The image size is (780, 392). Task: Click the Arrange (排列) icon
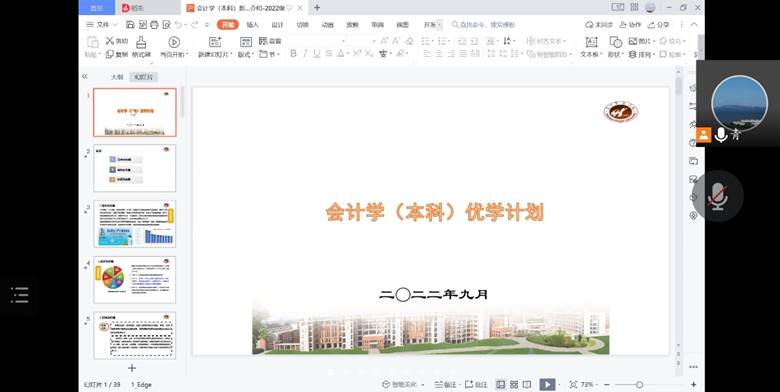[633, 54]
